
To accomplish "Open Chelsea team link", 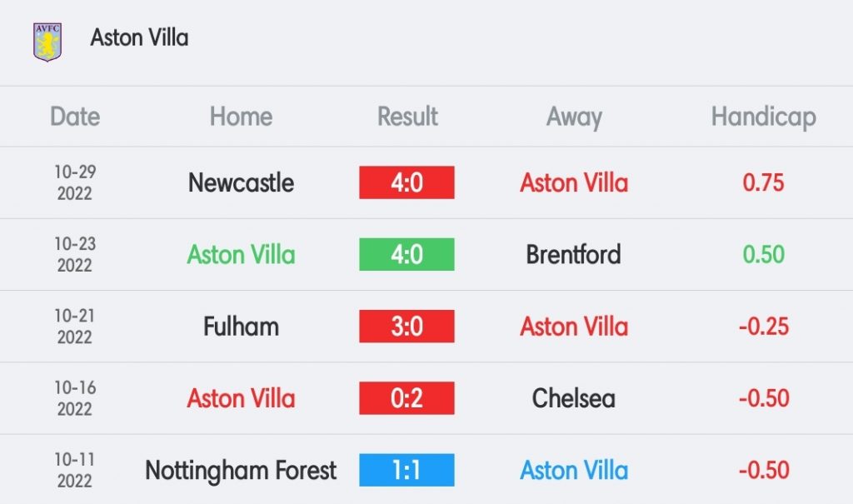I will [574, 398].
